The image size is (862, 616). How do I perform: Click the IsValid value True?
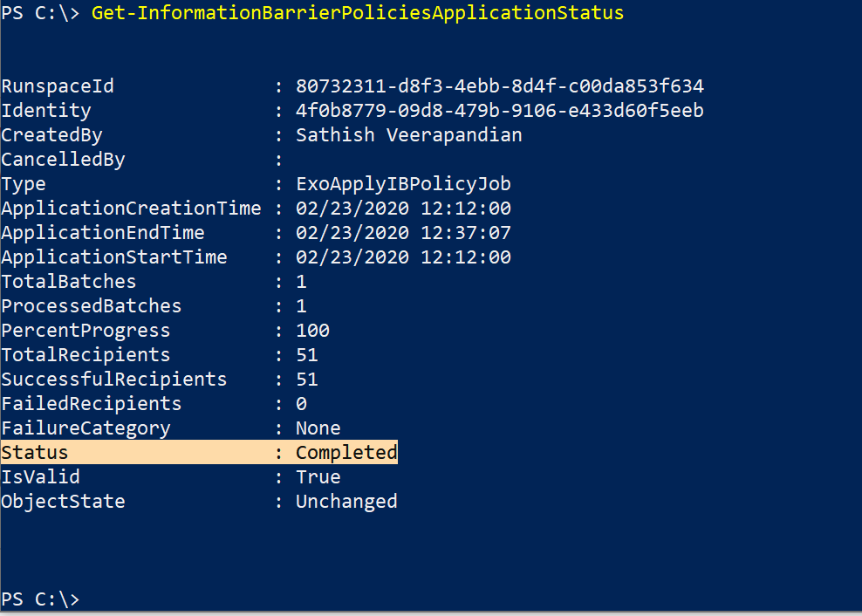[x=318, y=477]
